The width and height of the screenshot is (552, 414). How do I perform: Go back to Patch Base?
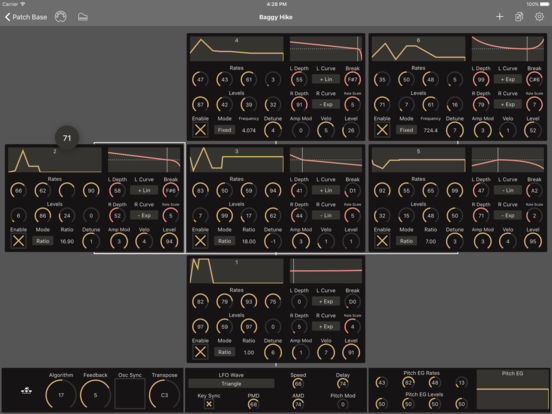26,17
